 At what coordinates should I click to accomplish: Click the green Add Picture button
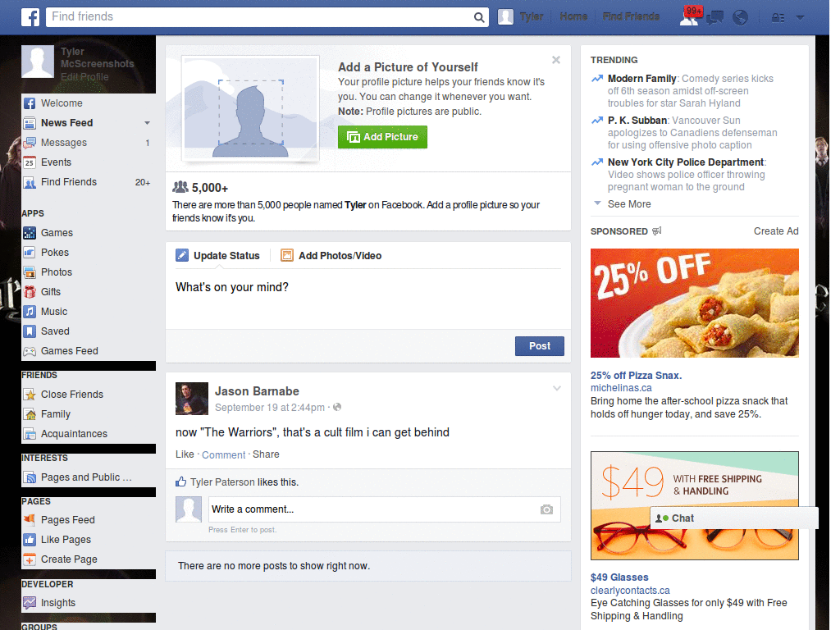[382, 137]
